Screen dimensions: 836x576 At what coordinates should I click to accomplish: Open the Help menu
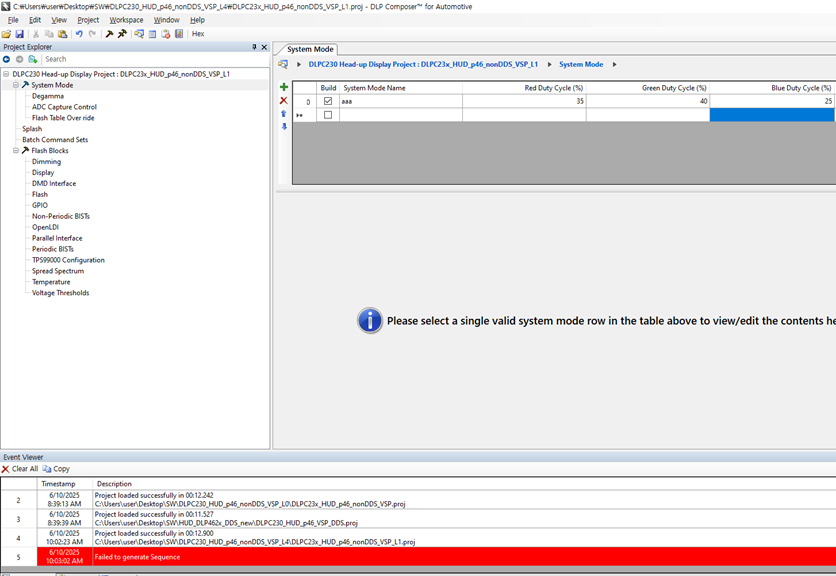pos(197,20)
